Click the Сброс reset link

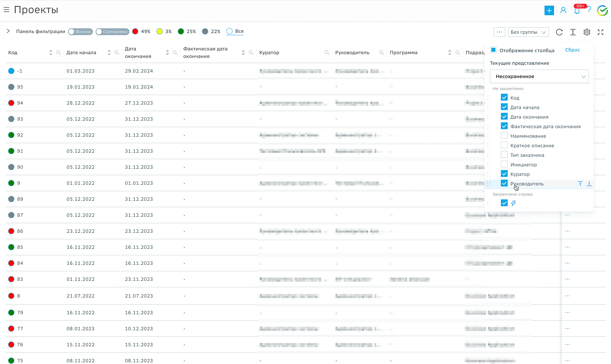572,50
